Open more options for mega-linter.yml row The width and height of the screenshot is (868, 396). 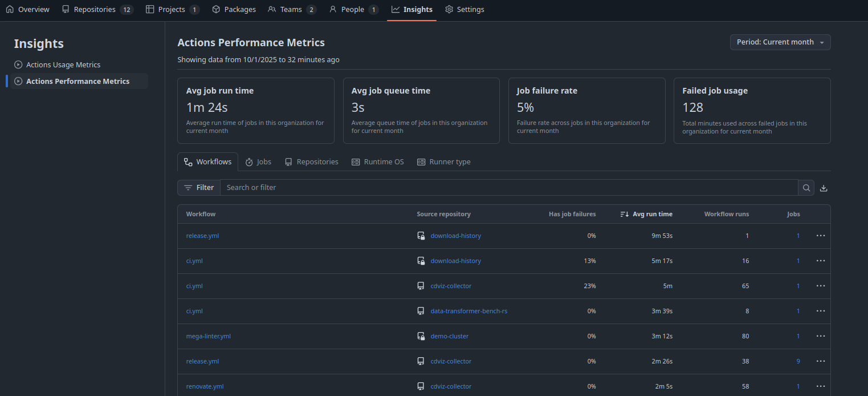(821, 336)
